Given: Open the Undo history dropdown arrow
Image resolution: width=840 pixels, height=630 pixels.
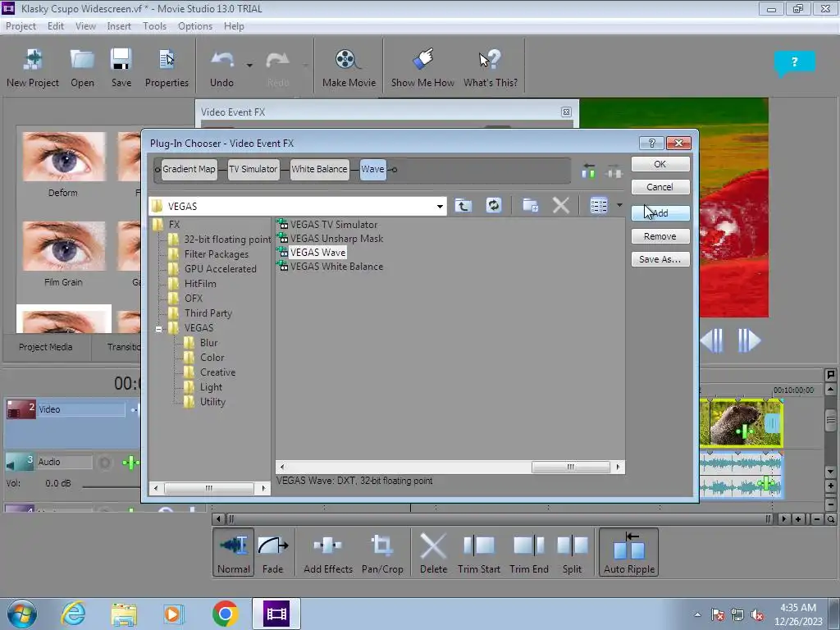Looking at the screenshot, I should (249, 66).
